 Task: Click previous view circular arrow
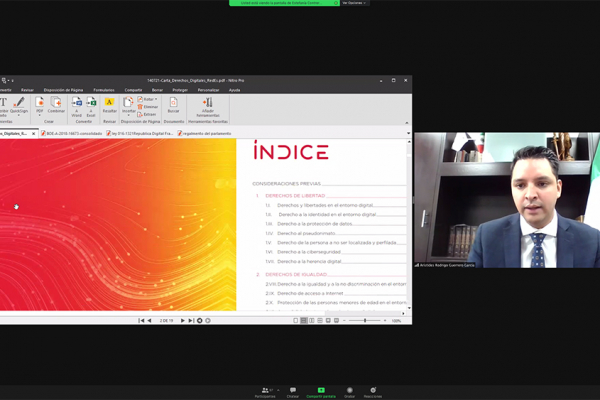click(x=199, y=320)
